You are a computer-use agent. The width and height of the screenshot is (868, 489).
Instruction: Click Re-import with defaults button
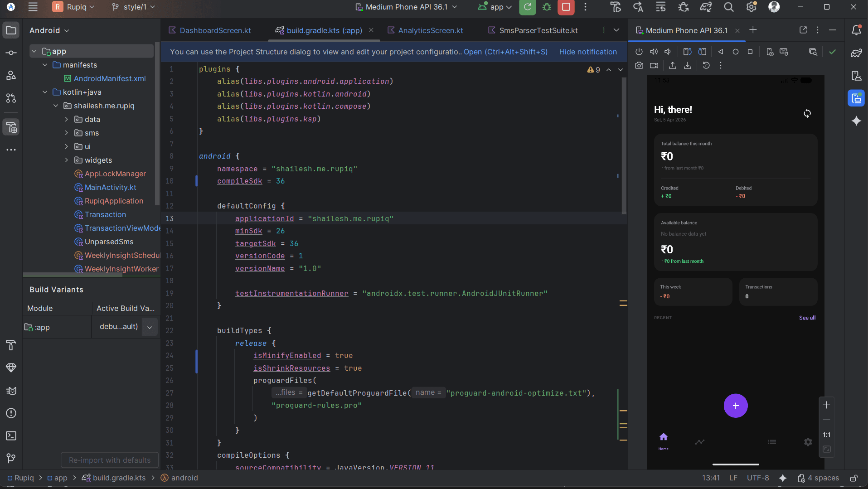click(110, 460)
